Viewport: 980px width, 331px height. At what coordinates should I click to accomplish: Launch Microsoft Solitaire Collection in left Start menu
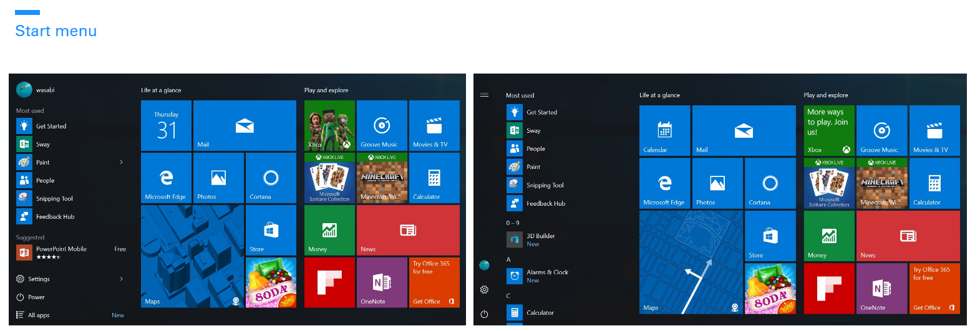(329, 178)
